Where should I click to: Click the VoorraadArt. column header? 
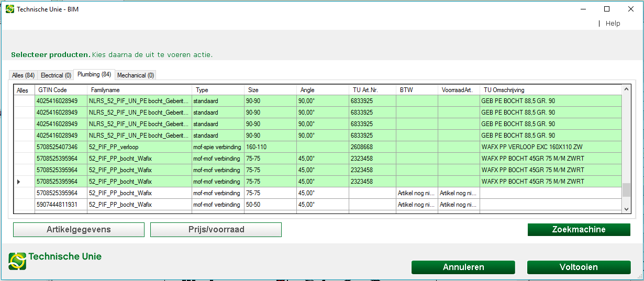tap(459, 90)
